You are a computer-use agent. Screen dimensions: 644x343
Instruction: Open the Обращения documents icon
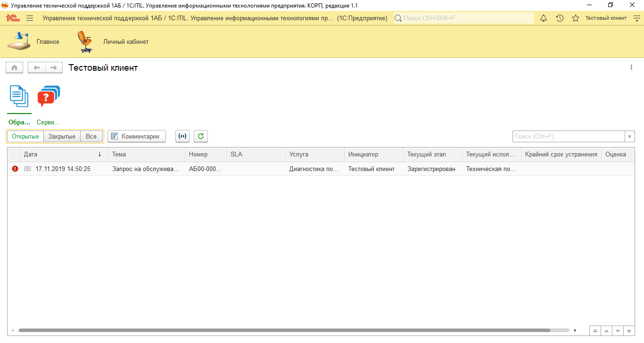click(19, 97)
